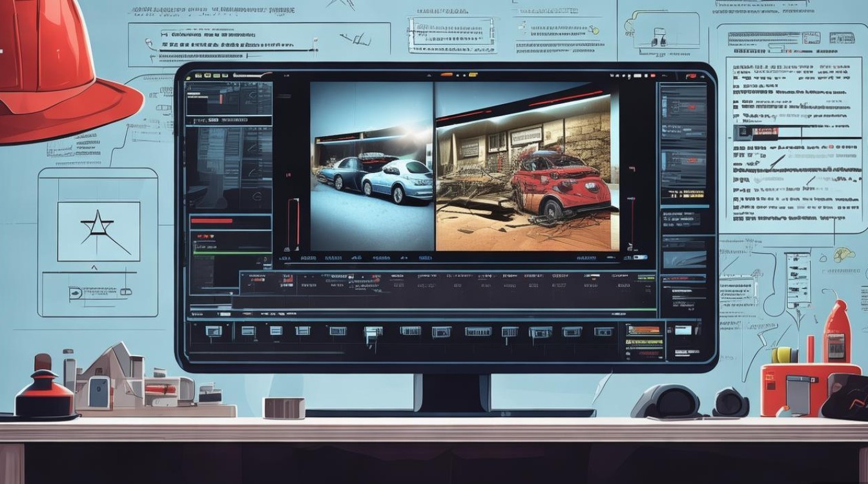Expand the red bar section in left panel
This screenshot has height=484, width=868.
point(212,221)
